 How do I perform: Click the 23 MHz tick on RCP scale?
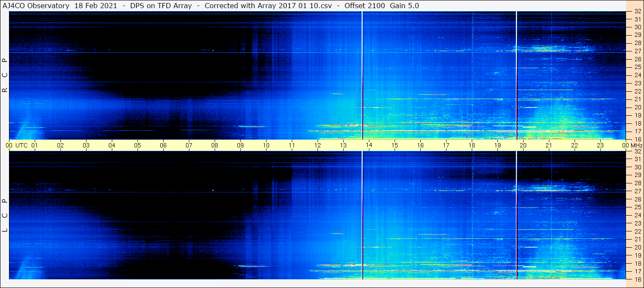tap(638, 83)
